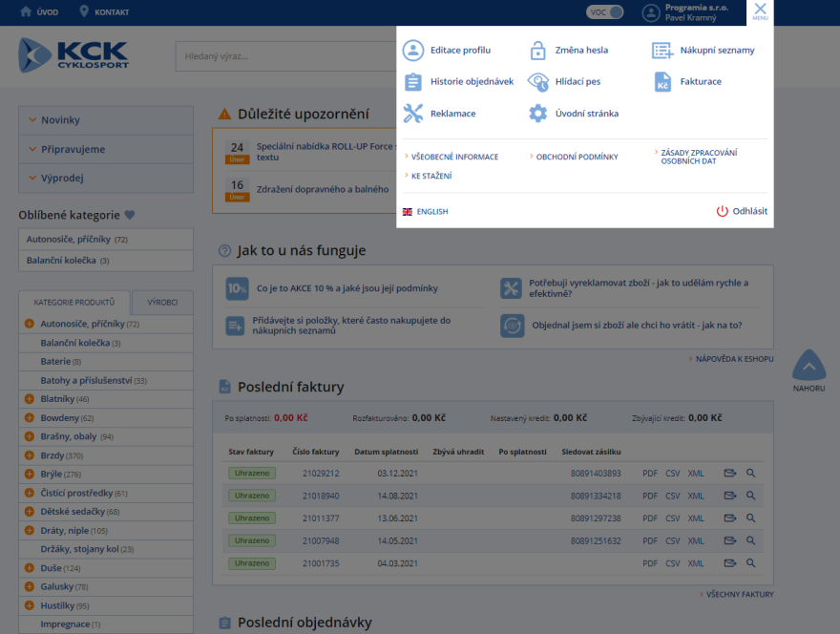Screen dimensions: 840x634
Task: Expand the Brzdy category
Action: tap(30, 455)
